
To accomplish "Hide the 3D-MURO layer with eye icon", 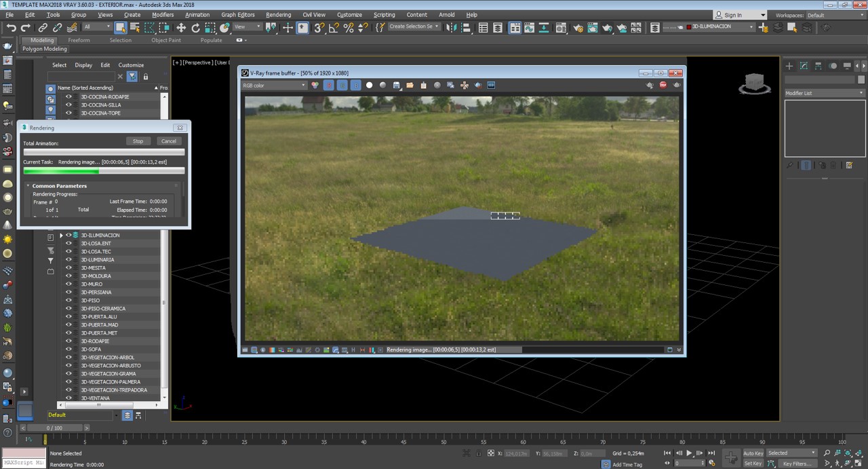I will coord(68,284).
